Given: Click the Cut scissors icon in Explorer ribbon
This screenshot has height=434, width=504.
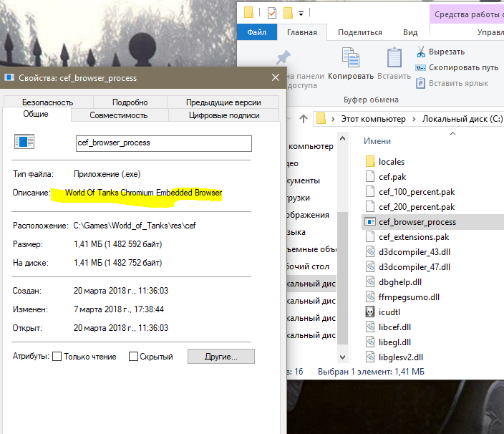Looking at the screenshot, I should [x=421, y=52].
